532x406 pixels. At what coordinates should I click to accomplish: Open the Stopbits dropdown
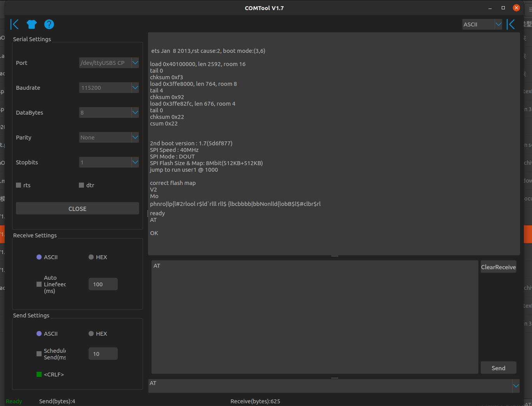tap(109, 162)
